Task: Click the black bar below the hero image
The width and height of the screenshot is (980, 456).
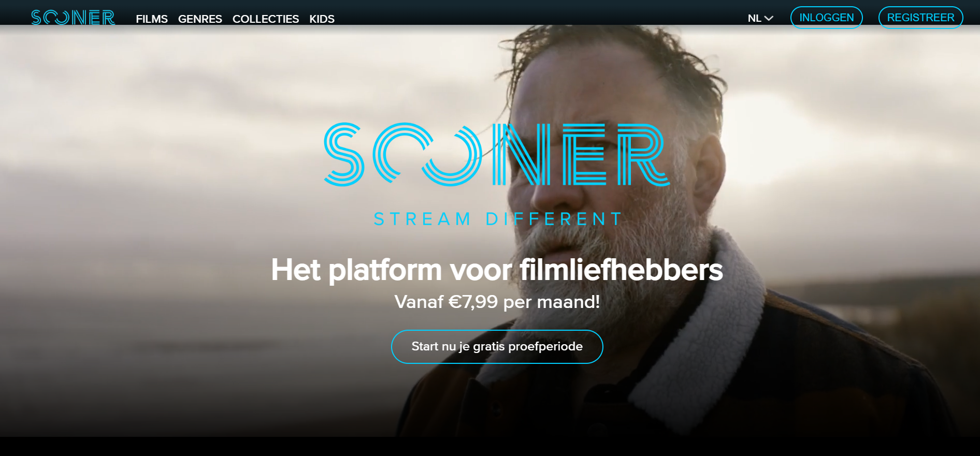Action: (x=490, y=447)
